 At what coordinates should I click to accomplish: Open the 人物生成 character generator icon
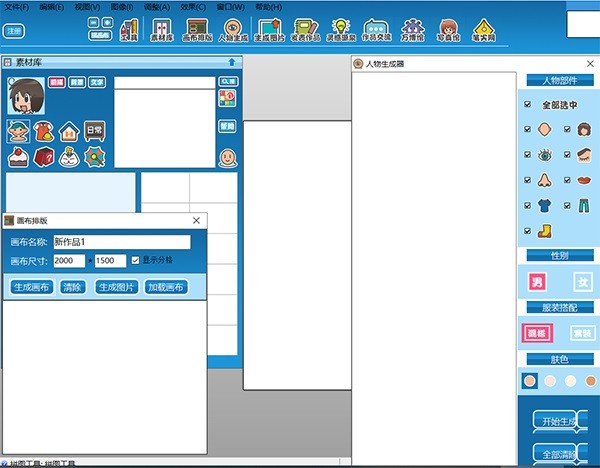tap(231, 30)
